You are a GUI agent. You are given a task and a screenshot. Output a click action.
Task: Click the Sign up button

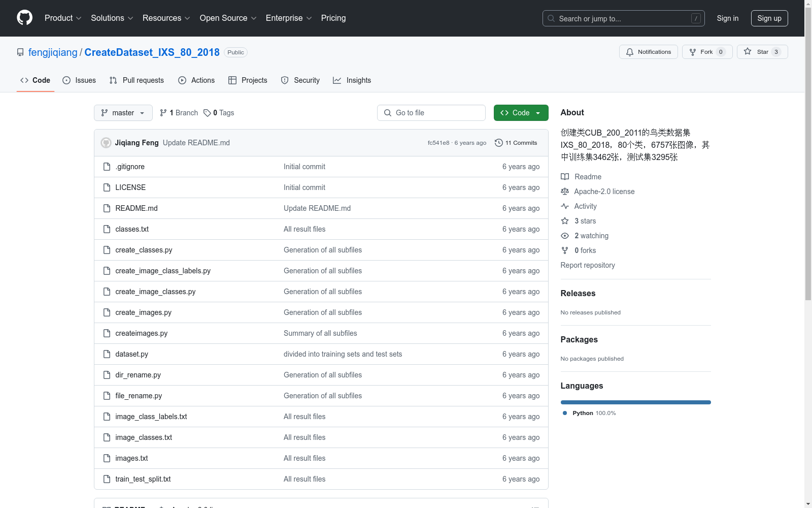pyautogui.click(x=769, y=18)
